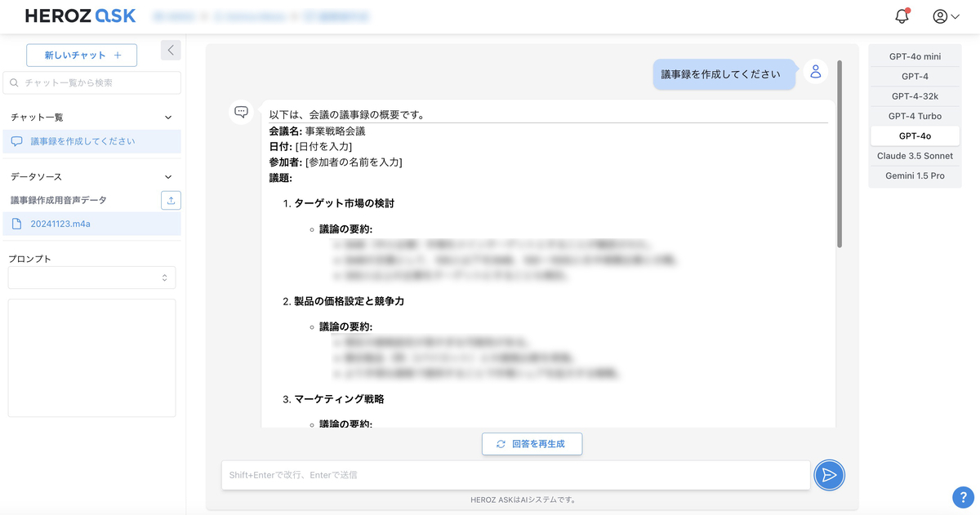Viewport: 980px width, 515px height.
Task: Regenerate the answer with 回答を再生成
Action: pyautogui.click(x=532, y=445)
